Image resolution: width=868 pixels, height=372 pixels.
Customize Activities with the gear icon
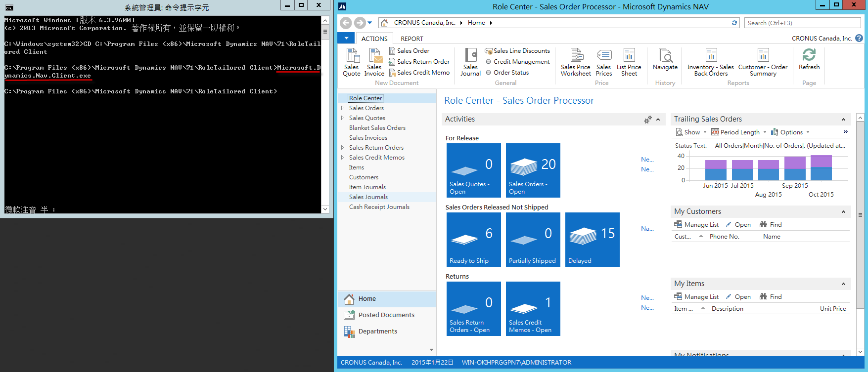click(647, 120)
